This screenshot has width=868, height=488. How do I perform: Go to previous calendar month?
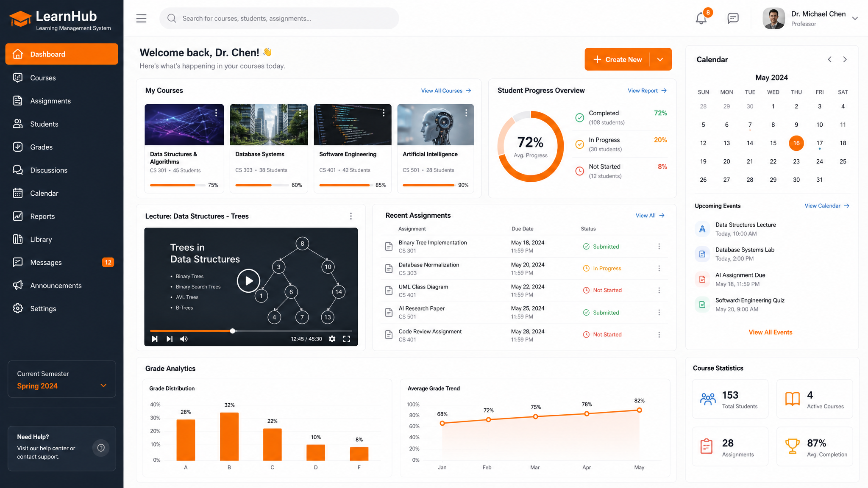click(x=830, y=59)
